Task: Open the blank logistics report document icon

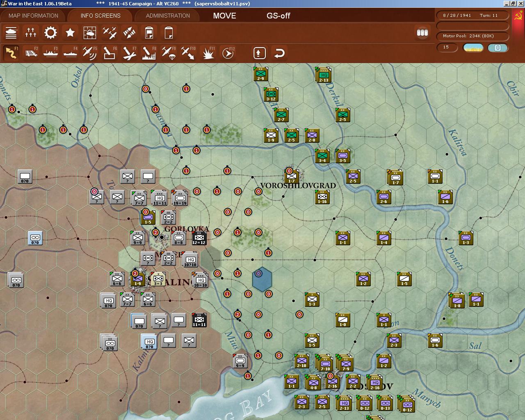Action: click(x=169, y=32)
